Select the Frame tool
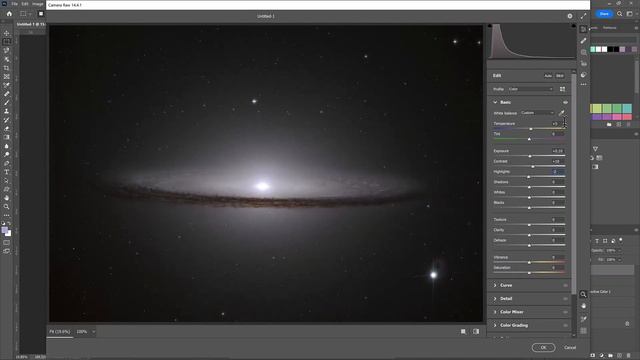The height and width of the screenshot is (360, 640). [7, 76]
